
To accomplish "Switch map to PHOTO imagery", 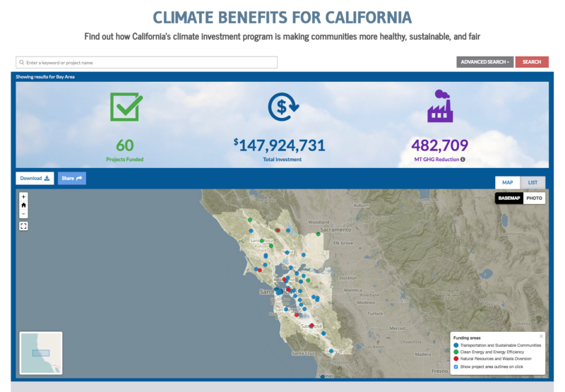I will pyautogui.click(x=534, y=198).
